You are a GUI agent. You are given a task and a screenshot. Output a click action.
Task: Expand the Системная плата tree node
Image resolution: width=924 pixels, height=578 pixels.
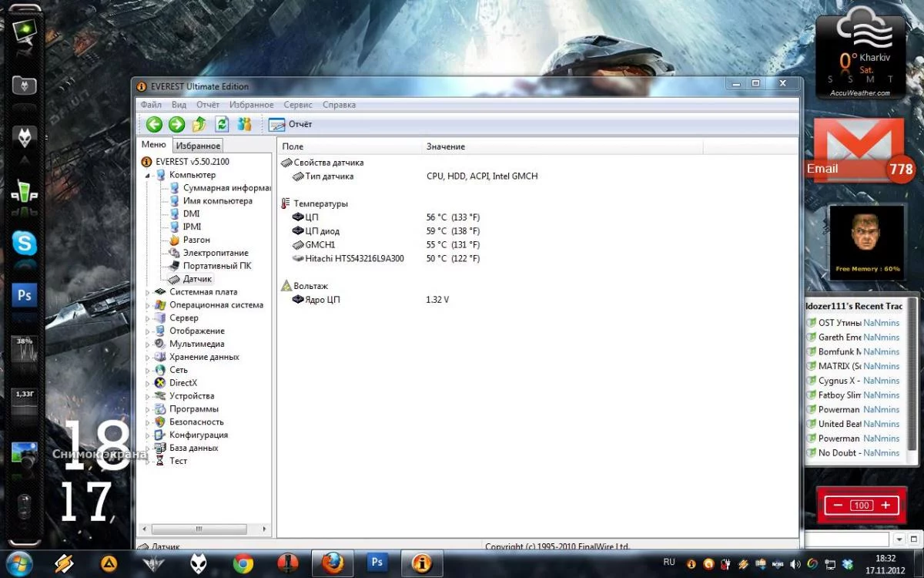[148, 292]
